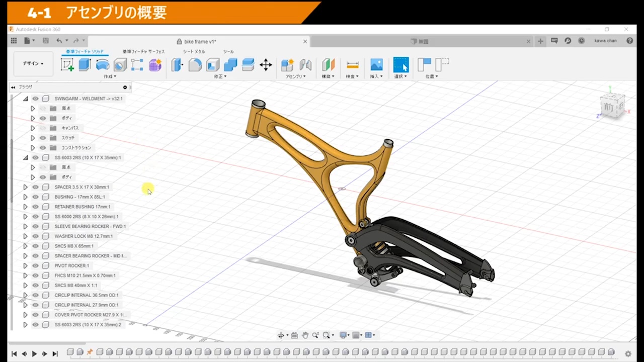Activate the Select tool icon
Image resolution: width=644 pixels, height=362 pixels.
(x=401, y=64)
